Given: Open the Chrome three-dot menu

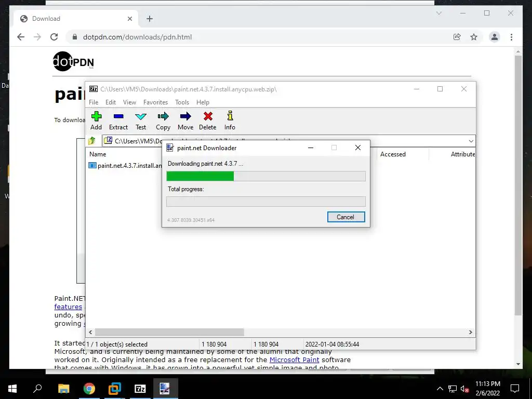Looking at the screenshot, I should pos(511,37).
